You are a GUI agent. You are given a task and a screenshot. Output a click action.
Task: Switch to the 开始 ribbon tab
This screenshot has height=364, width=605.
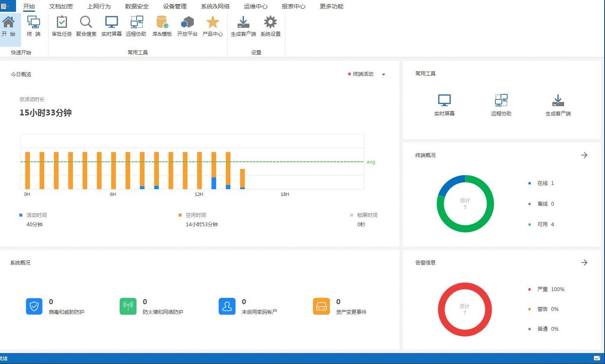tap(29, 6)
